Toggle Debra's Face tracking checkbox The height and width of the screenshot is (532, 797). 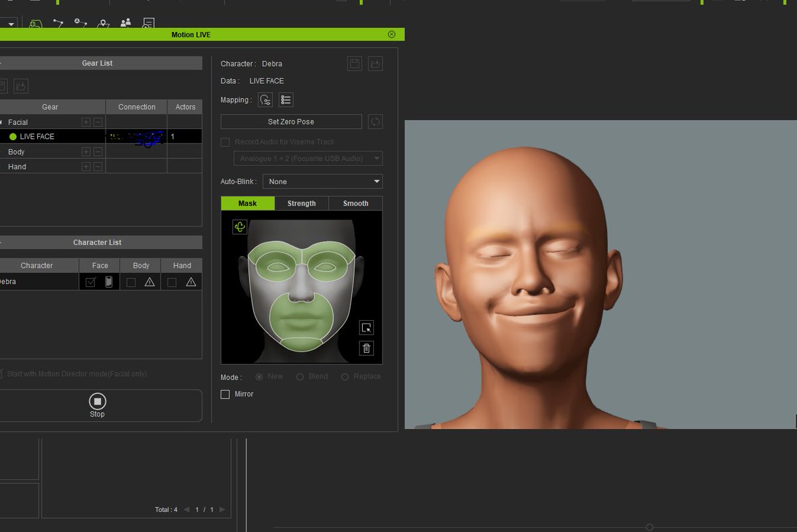tap(91, 281)
